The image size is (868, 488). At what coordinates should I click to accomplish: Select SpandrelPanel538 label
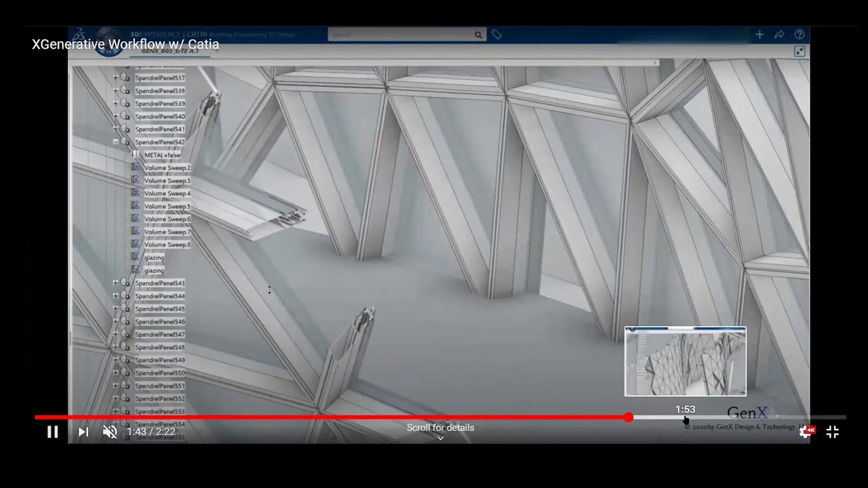click(x=160, y=91)
